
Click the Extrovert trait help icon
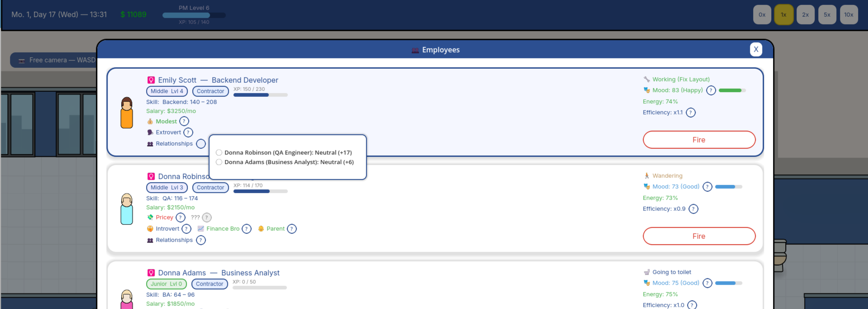tap(188, 133)
